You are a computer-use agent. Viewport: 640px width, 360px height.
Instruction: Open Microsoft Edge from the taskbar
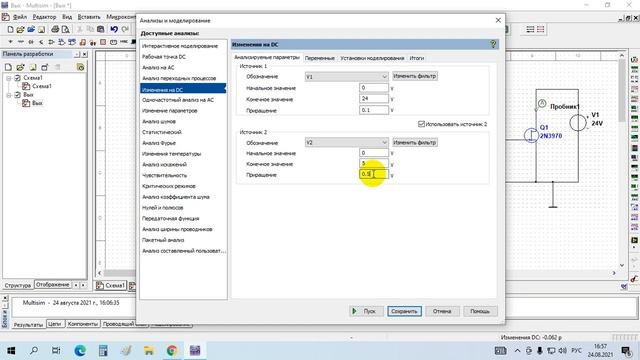click(80, 350)
